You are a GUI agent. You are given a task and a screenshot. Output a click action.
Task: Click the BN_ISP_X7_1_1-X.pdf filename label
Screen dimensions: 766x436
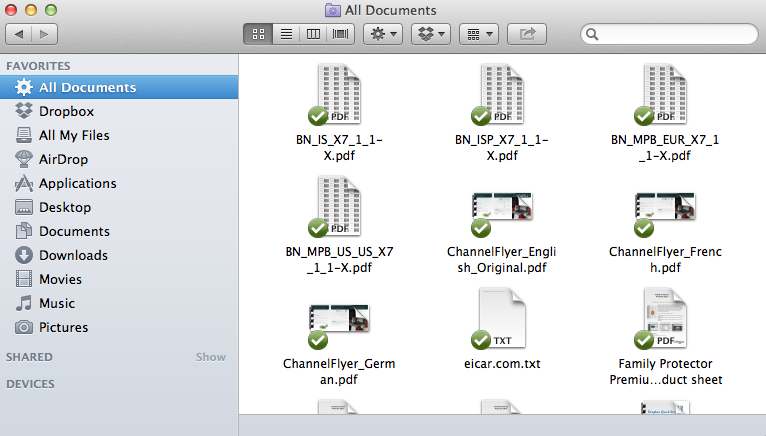coord(502,148)
